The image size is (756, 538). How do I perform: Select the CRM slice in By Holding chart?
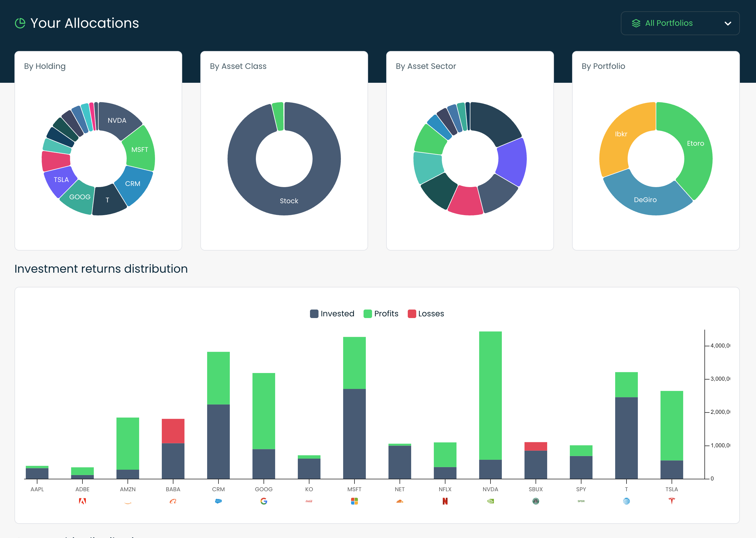coord(133,183)
